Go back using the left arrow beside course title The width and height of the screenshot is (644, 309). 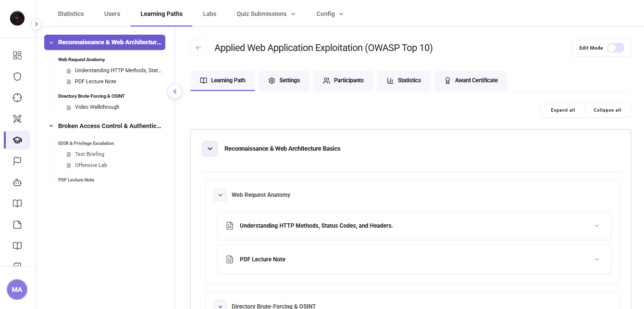198,48
